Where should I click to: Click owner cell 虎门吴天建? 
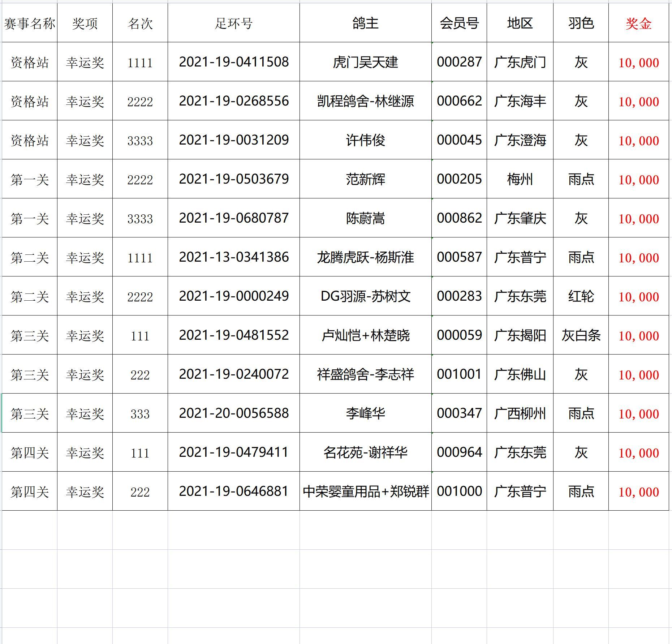click(x=366, y=62)
